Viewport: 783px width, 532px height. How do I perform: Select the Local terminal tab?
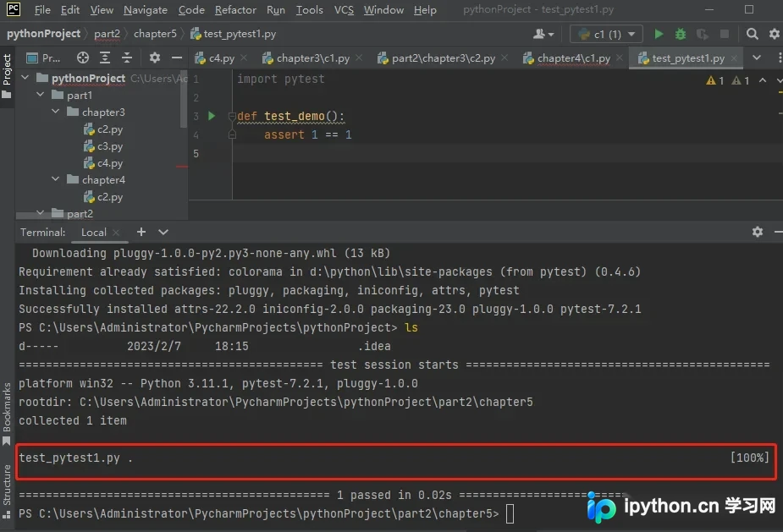point(93,233)
